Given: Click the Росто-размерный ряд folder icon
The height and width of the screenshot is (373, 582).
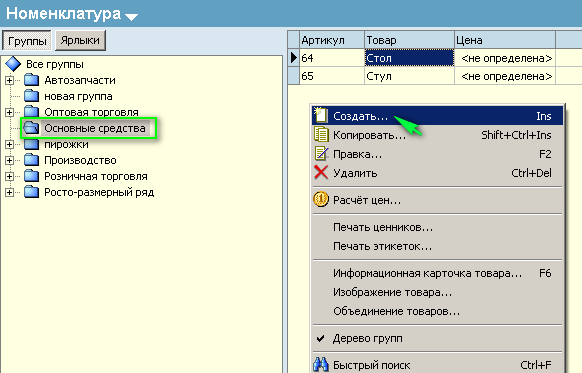Looking at the screenshot, I should coord(32,192).
